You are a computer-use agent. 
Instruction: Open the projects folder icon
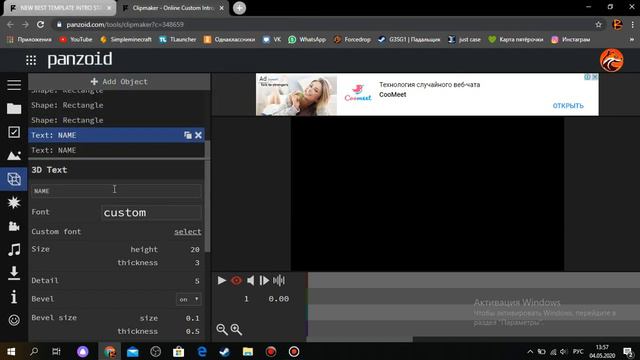14,108
